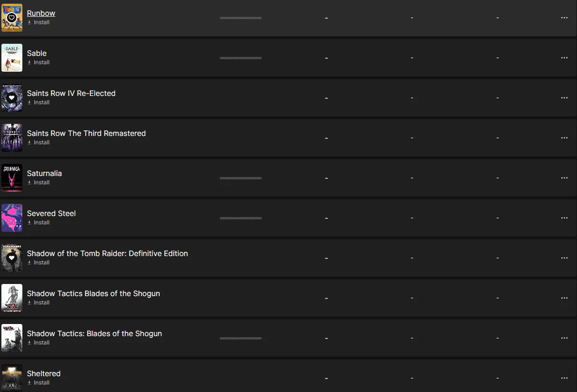Click Saints Row The Third Remastered cover art
This screenshot has height=392, width=577.
[12, 138]
